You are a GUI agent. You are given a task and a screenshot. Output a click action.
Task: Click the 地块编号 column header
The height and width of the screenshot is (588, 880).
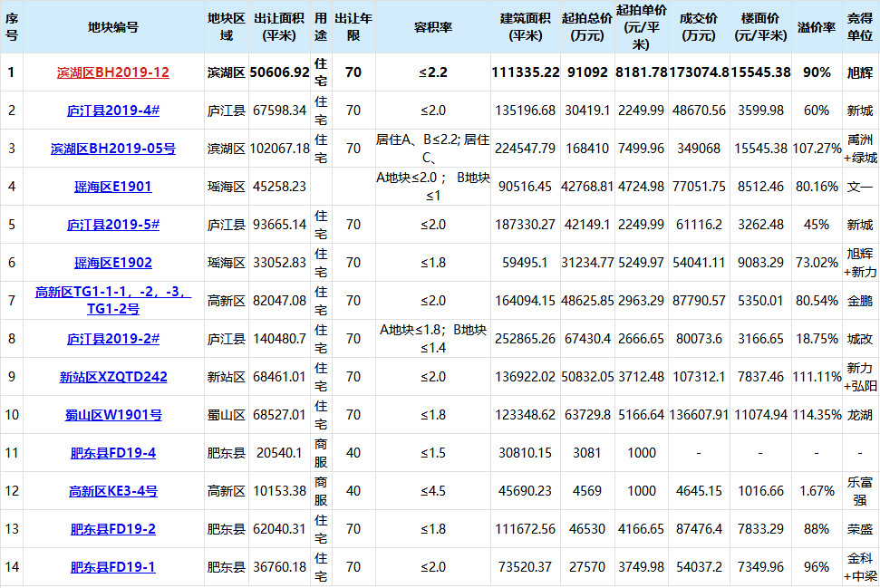(112, 27)
